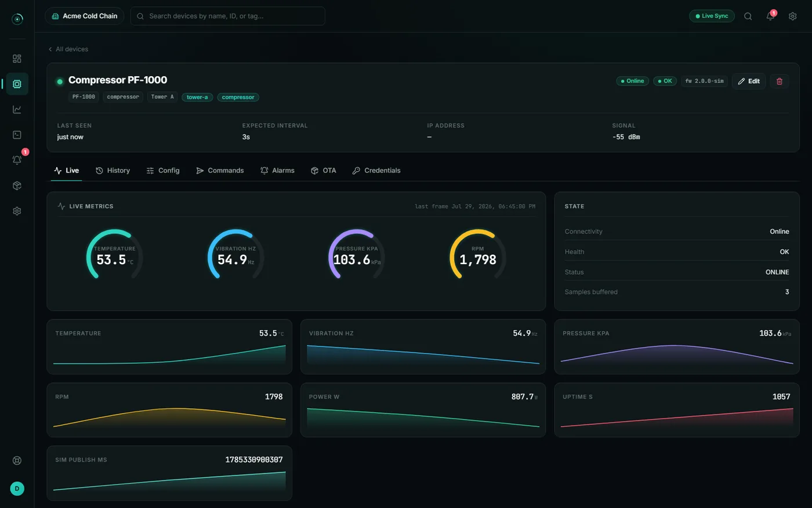Open the Sim Publish MS sparkline card

(x=169, y=473)
